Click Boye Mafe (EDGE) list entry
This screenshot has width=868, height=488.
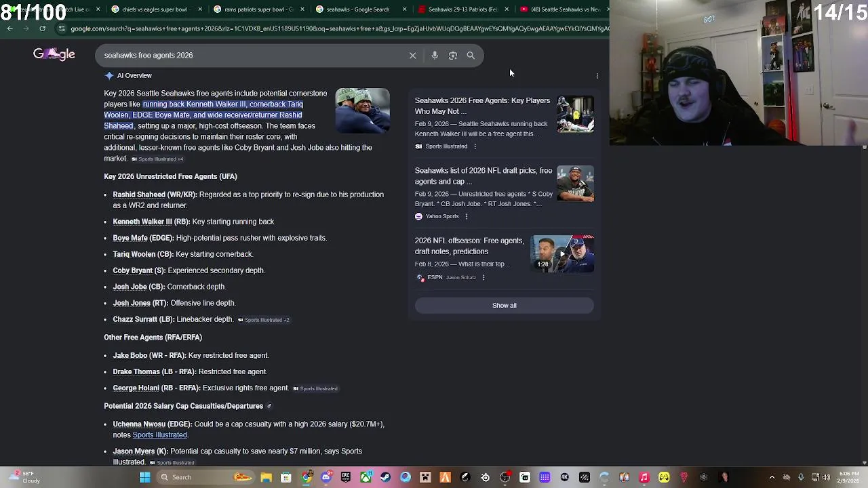143,239
